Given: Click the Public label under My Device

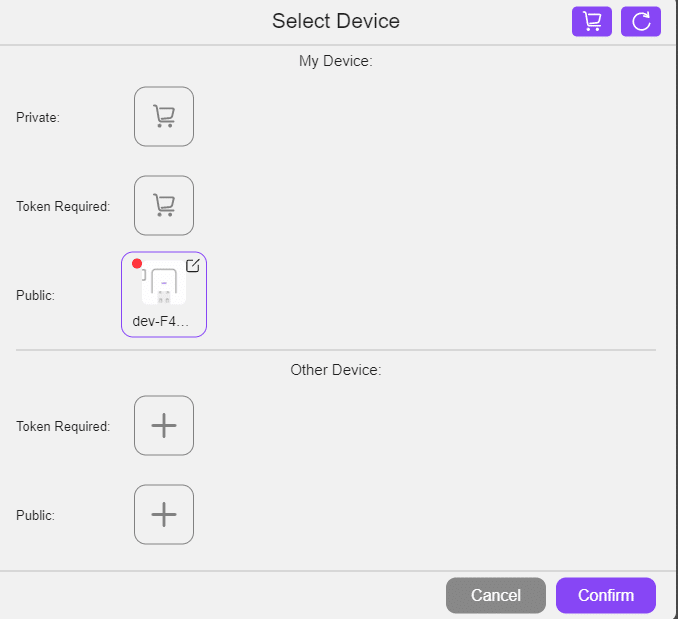Looking at the screenshot, I should (x=35, y=296).
